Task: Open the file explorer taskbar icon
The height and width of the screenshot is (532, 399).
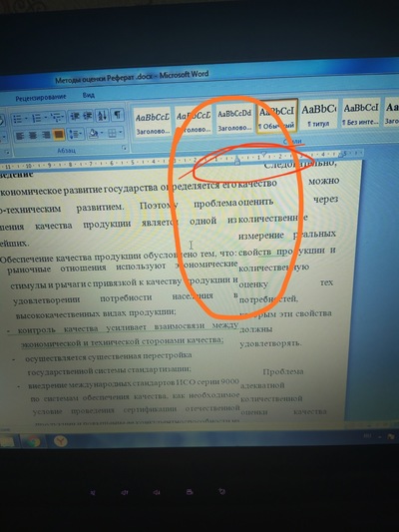Action: click(x=7, y=442)
